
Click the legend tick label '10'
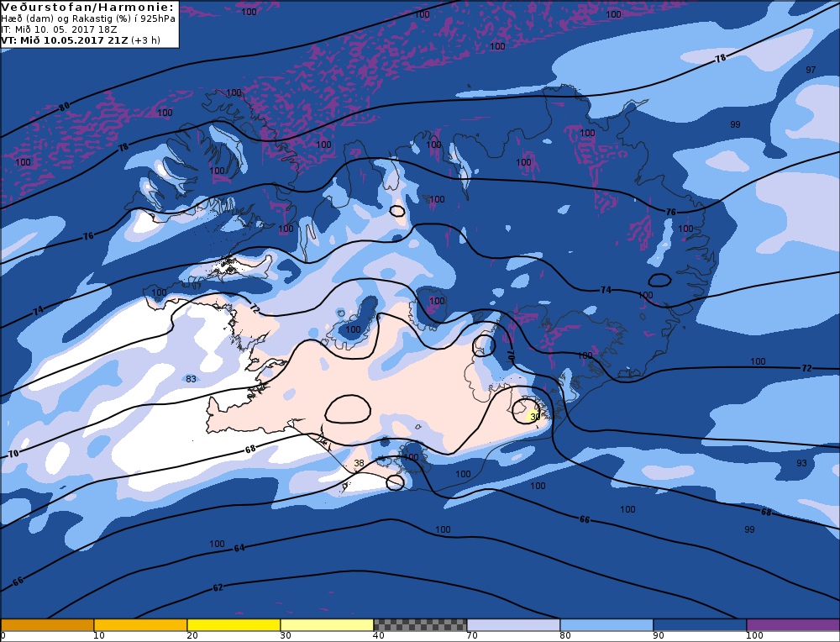point(99,635)
